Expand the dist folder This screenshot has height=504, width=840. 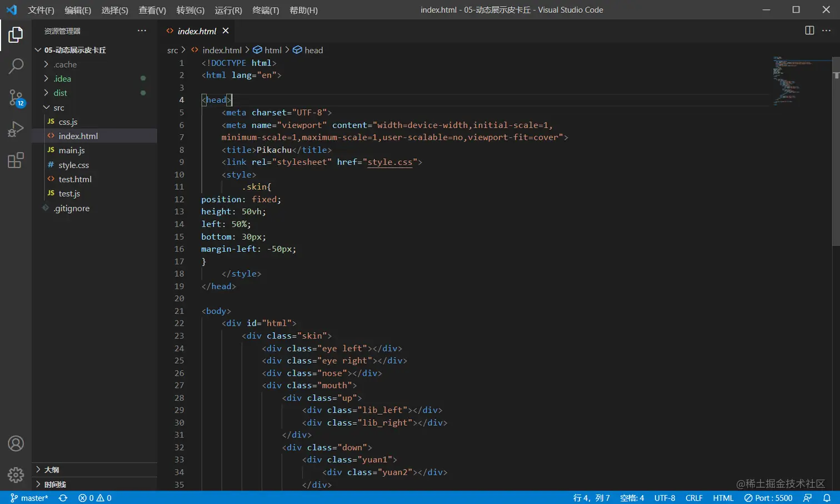point(94,93)
